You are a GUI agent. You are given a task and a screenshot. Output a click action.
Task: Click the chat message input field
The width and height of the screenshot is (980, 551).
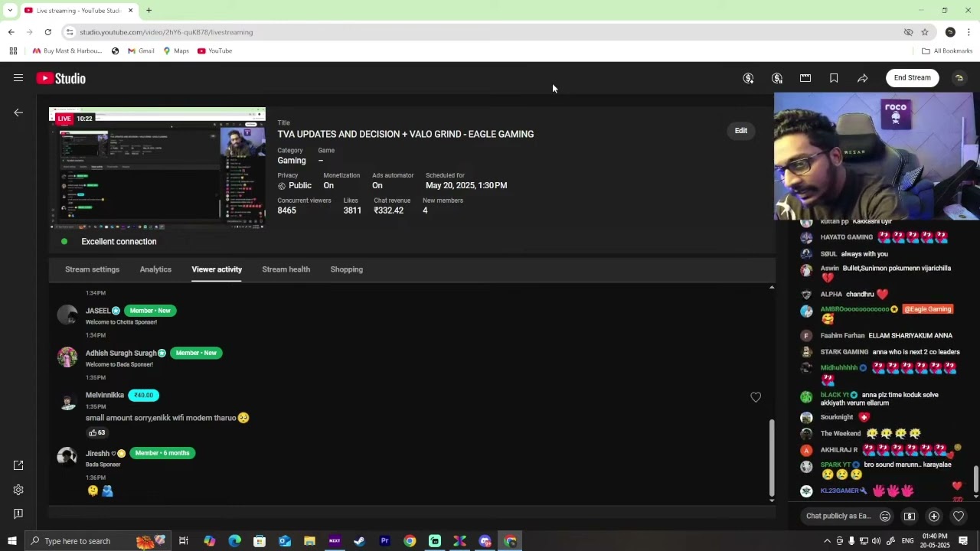click(838, 516)
